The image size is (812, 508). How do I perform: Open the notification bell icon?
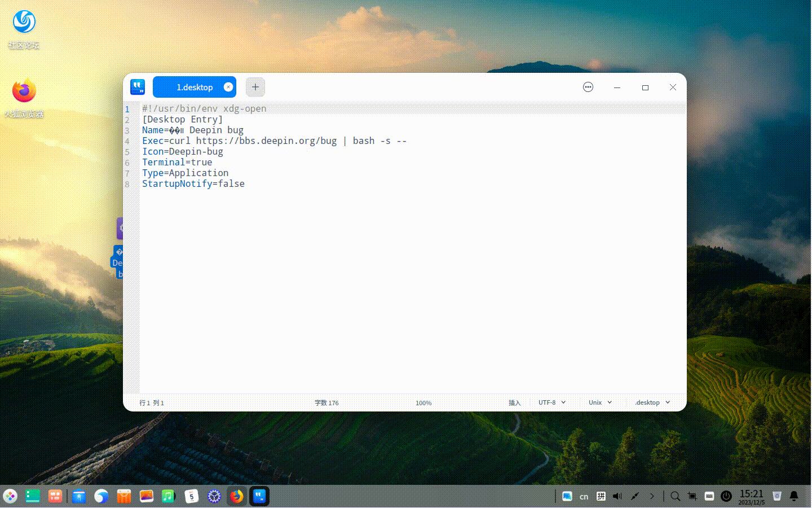[794, 496]
